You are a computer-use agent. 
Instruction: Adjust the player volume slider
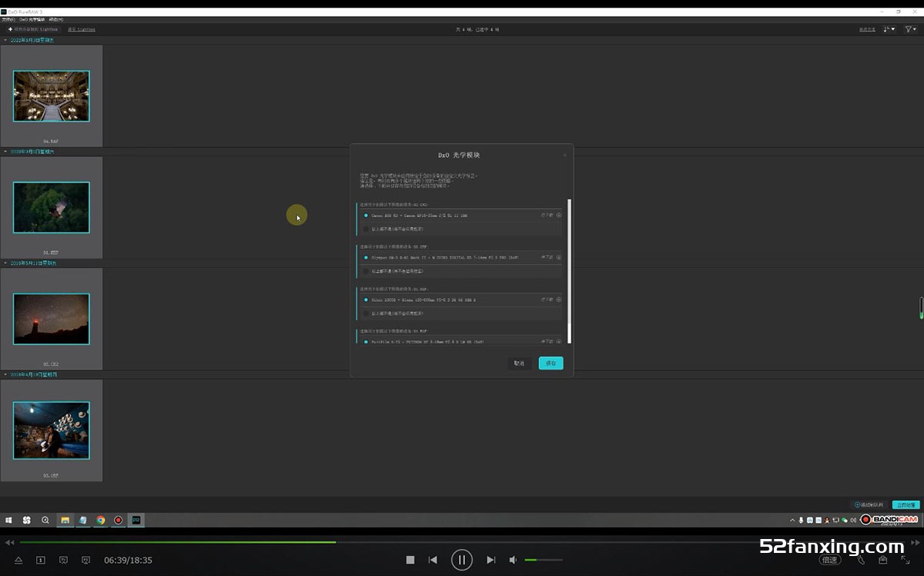[x=544, y=560]
